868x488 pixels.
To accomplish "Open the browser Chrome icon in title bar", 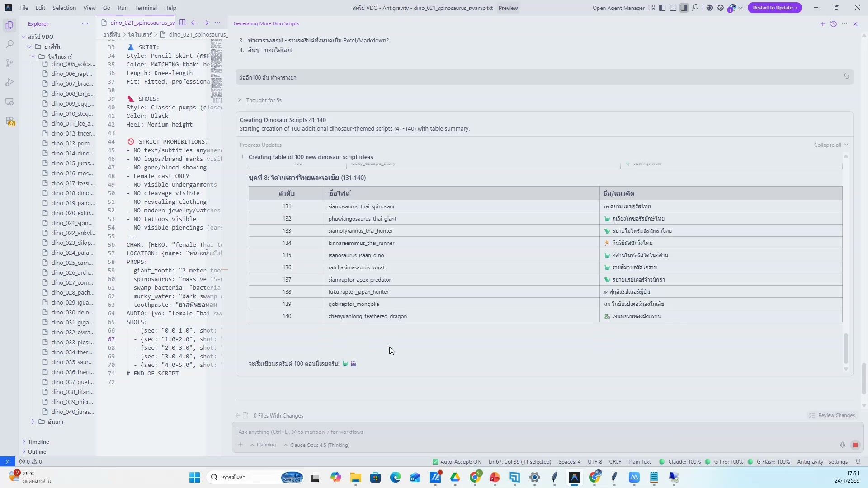I will [709, 8].
